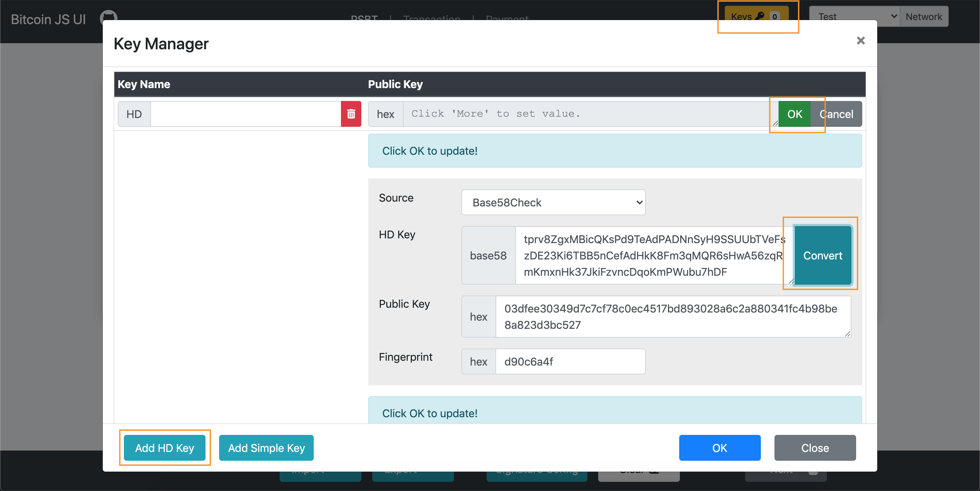Add a Simple Key
The image size is (980, 491).
click(x=266, y=448)
